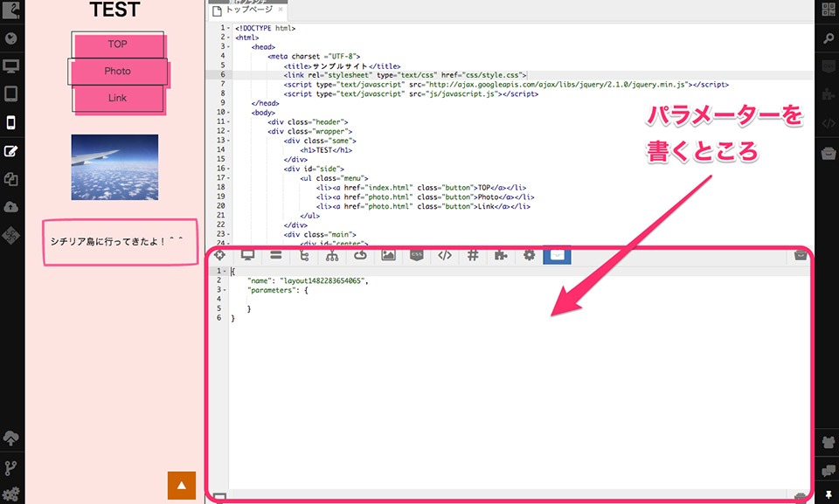
Task: Select the loop arrow icon in lower toolbar
Action: 360,255
